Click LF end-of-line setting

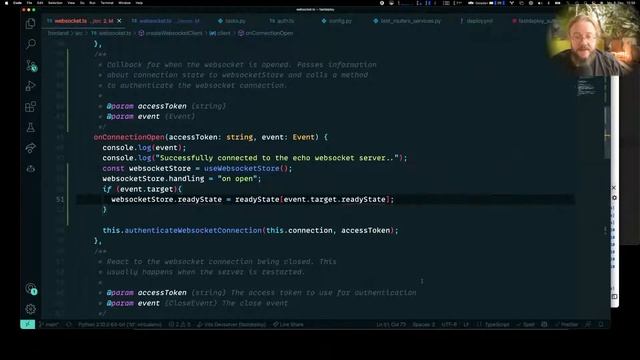[x=466, y=324]
